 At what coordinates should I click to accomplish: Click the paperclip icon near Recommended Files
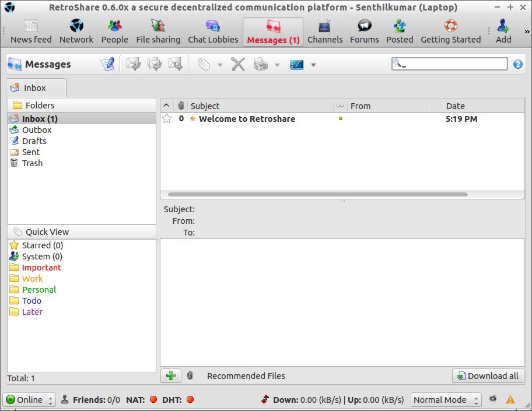point(190,375)
